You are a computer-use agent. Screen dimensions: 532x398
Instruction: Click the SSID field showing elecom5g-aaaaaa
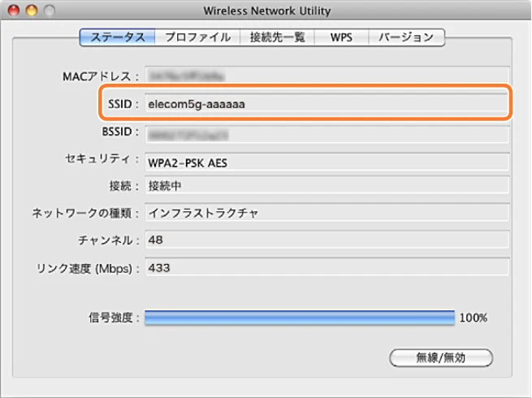click(327, 104)
